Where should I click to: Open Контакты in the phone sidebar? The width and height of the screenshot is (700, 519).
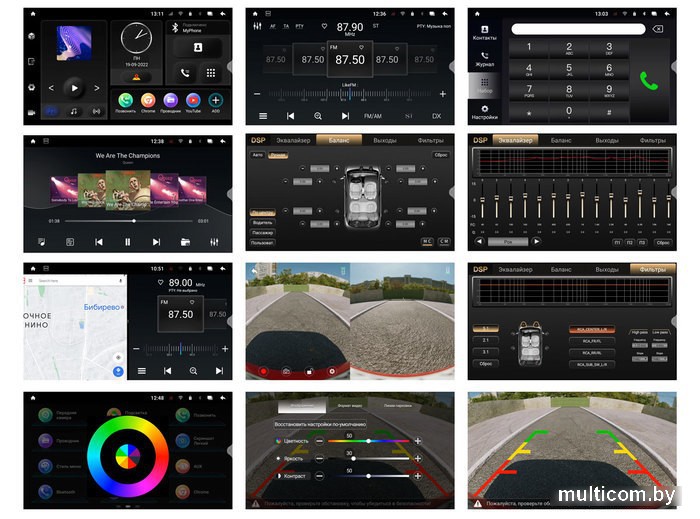coord(484,34)
